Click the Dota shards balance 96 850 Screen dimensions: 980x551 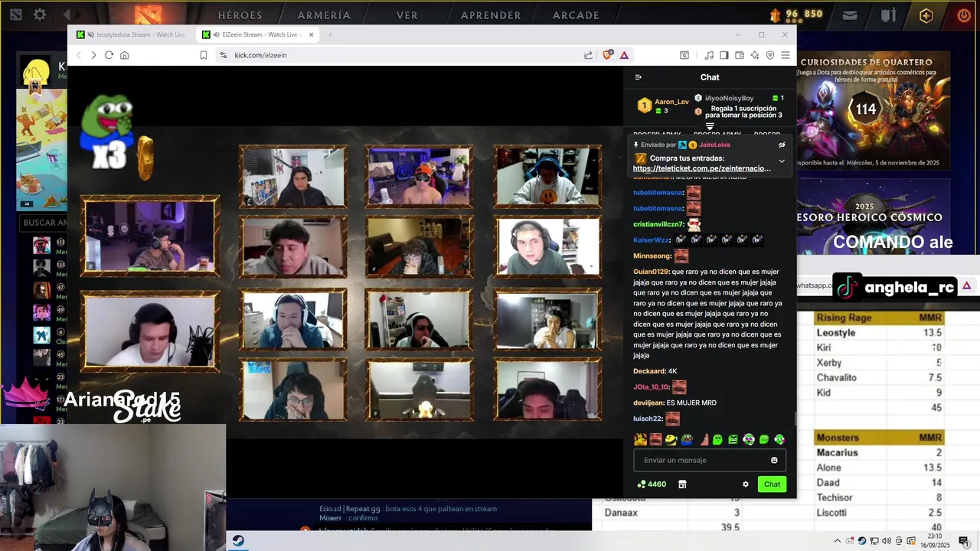tap(796, 15)
